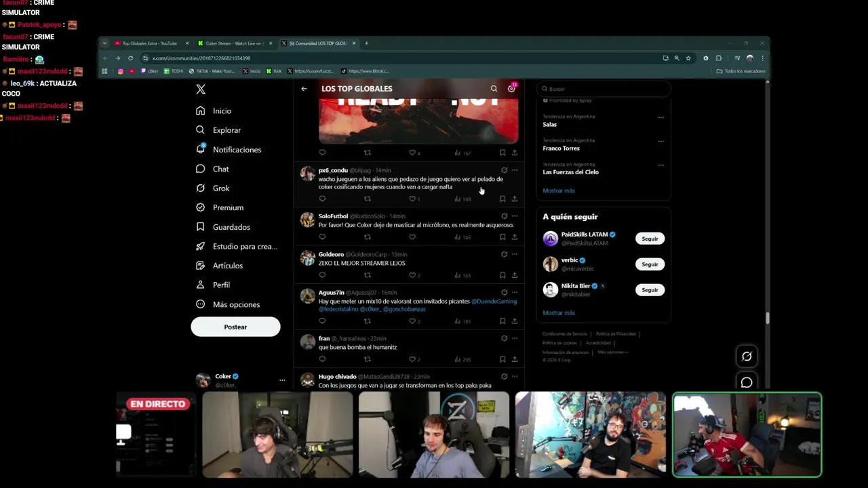
Task: Open Estudio para creadores
Action: coord(236,247)
